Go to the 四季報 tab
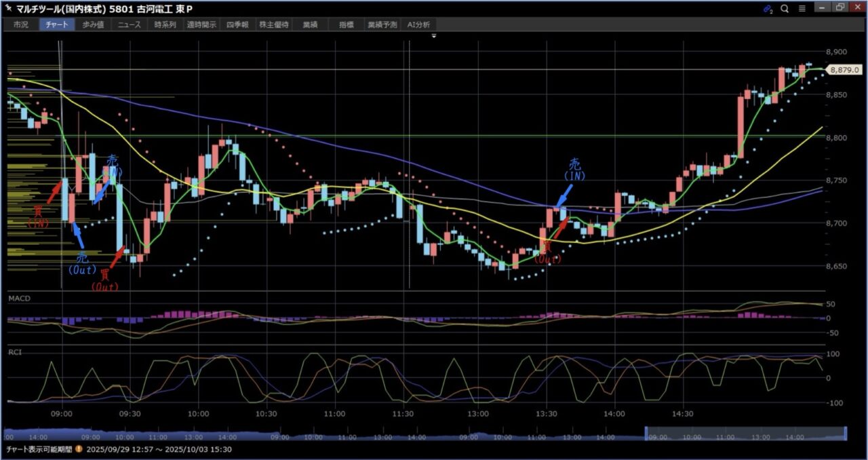This screenshot has width=868, height=460. click(237, 24)
